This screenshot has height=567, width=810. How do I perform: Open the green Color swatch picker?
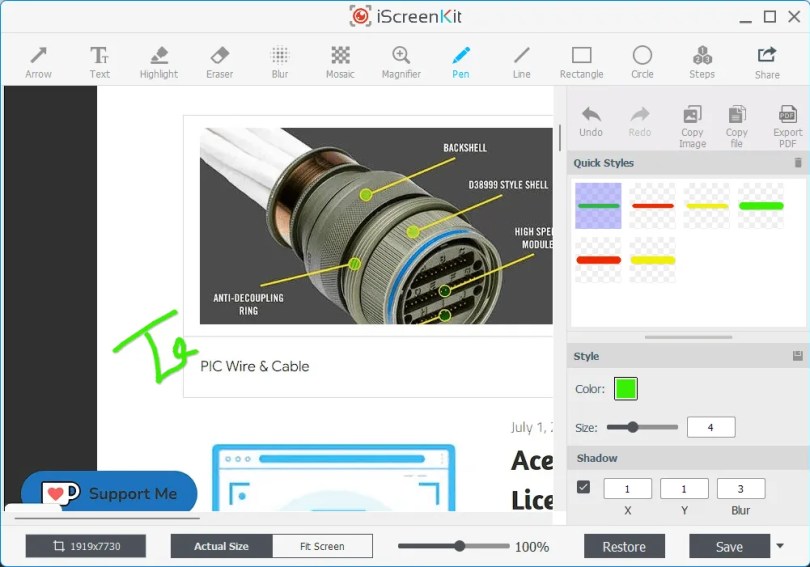[x=626, y=389]
